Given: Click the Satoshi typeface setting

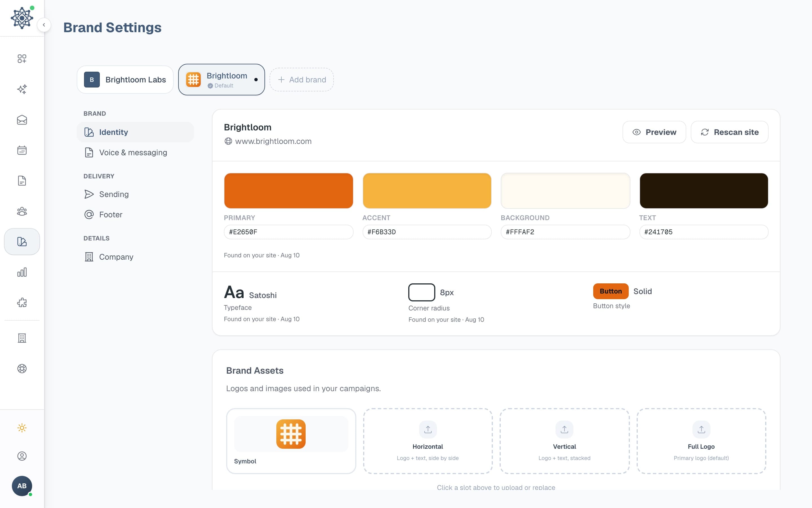Looking at the screenshot, I should pyautogui.click(x=250, y=293).
